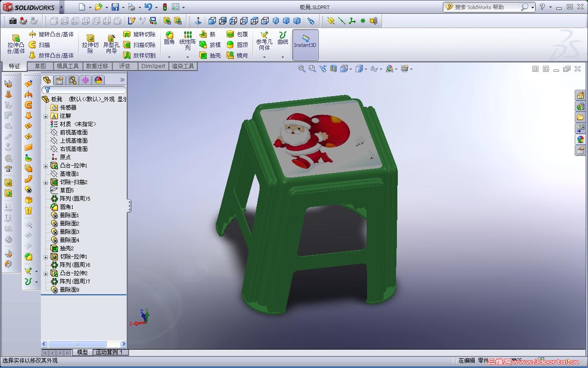Click the Print icon in title bar
This screenshot has height=368, width=588.
coord(132,7)
